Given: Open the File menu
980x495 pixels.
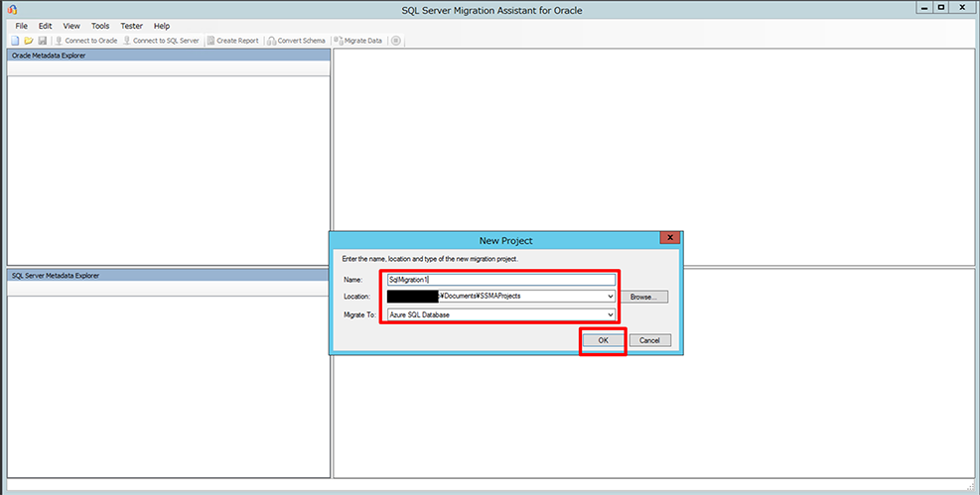Looking at the screenshot, I should (21, 26).
